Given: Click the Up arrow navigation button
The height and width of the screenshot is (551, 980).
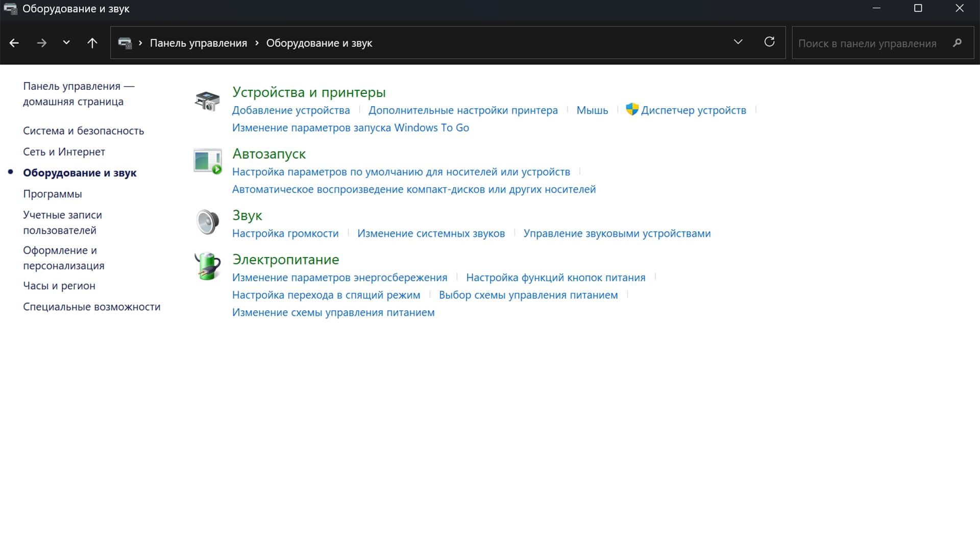Looking at the screenshot, I should click(x=92, y=43).
